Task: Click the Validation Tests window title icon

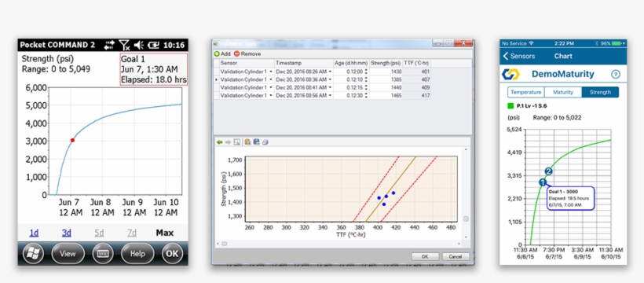Action: tap(216, 43)
